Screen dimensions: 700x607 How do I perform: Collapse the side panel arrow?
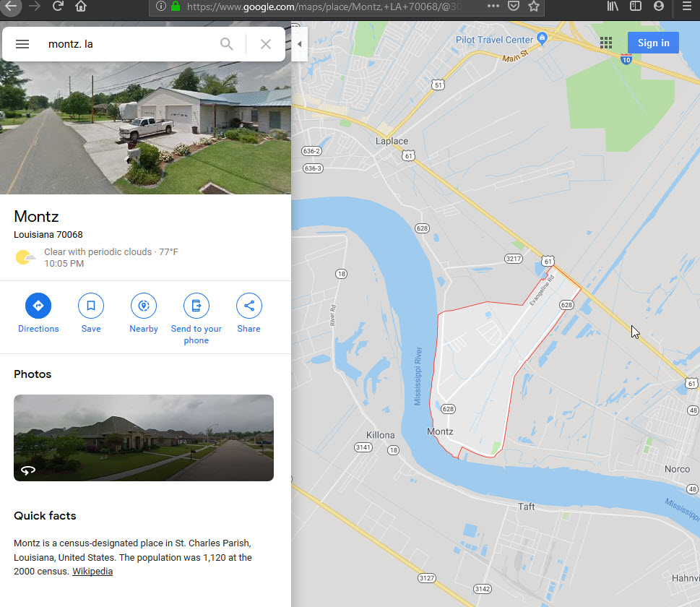[x=300, y=44]
